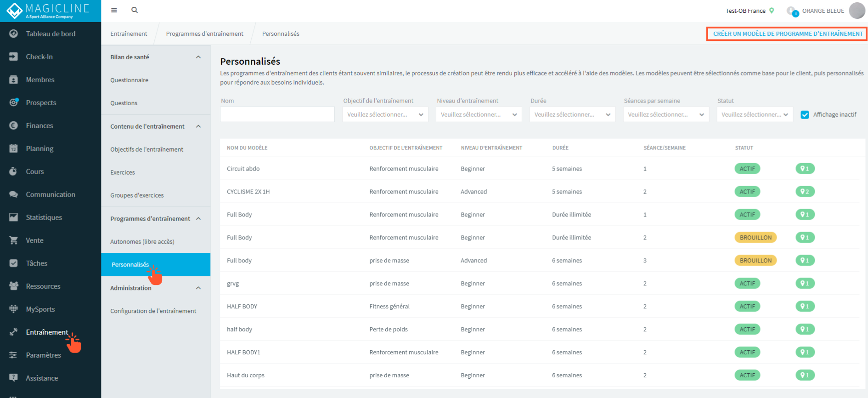Click the Magicline logo

pos(48,11)
